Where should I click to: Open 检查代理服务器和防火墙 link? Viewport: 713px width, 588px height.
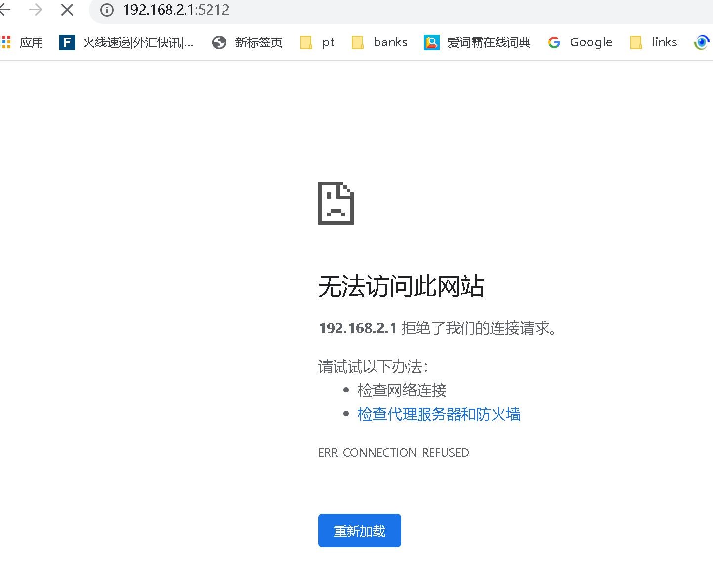tap(439, 414)
